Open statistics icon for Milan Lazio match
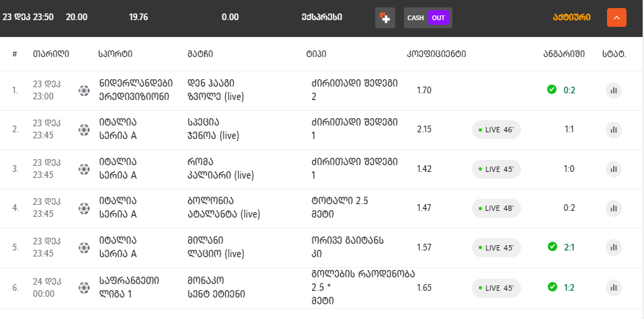Viewport: 644px width, 319px height. coord(614,248)
